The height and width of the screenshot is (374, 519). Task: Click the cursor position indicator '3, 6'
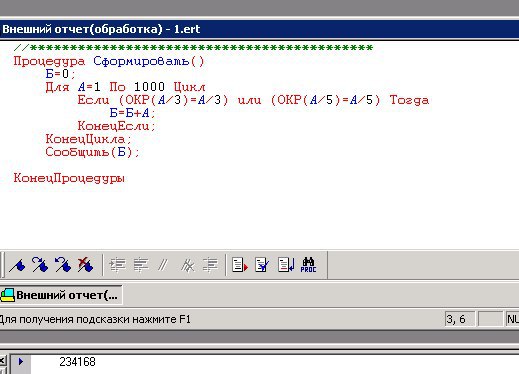[x=460, y=319]
